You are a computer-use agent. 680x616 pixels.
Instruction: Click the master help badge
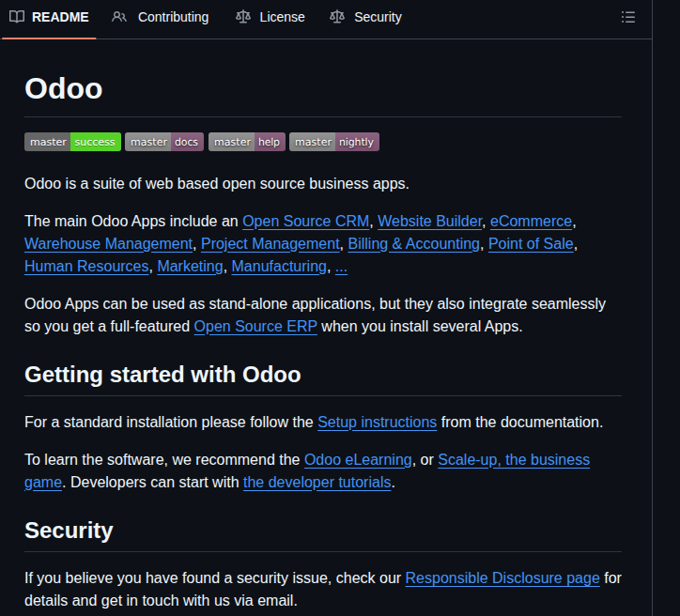(x=247, y=142)
